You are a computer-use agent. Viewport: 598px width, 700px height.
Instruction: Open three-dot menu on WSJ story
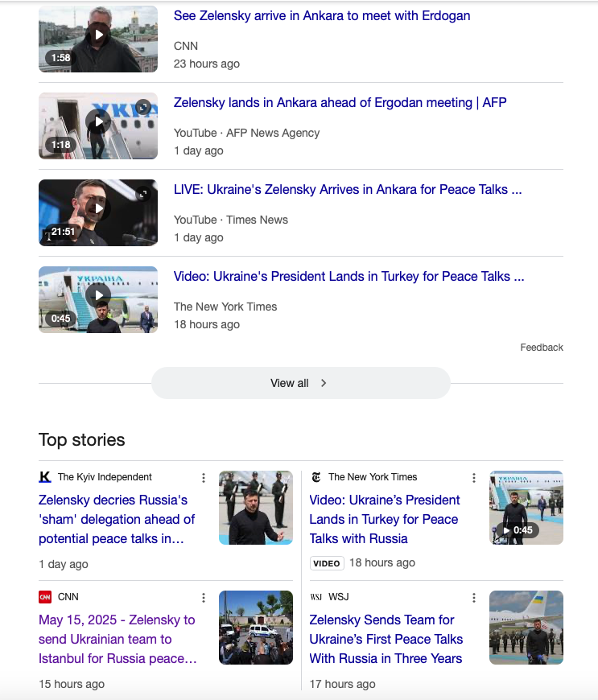474,598
